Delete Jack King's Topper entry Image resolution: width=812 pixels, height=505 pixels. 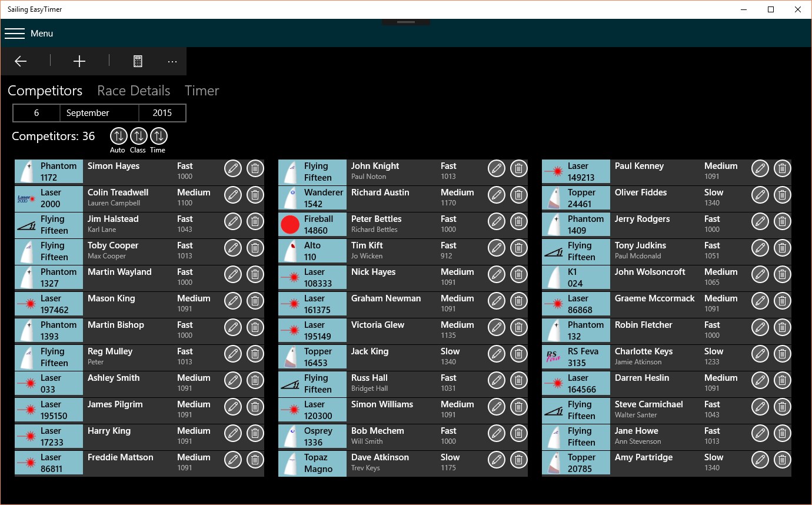[x=518, y=354]
